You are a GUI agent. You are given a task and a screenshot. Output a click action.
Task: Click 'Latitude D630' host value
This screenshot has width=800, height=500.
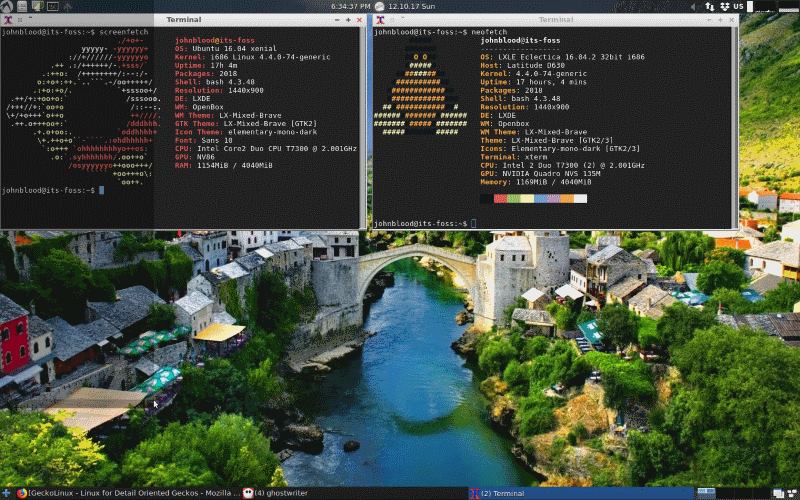pyautogui.click(x=534, y=65)
